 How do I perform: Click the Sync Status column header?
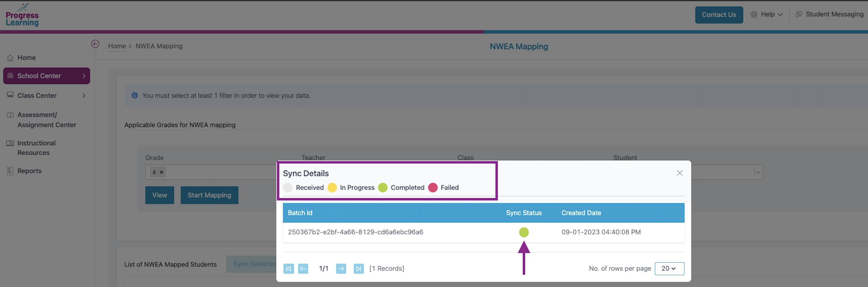tap(524, 213)
